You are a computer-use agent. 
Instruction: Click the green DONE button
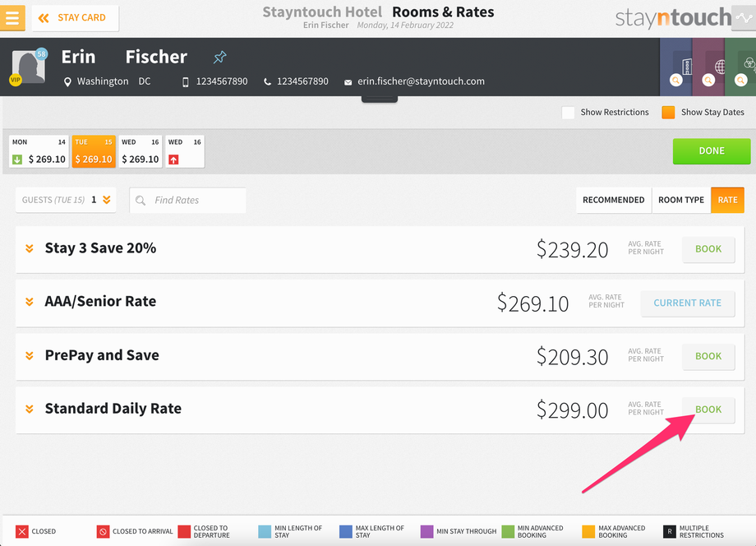click(712, 151)
